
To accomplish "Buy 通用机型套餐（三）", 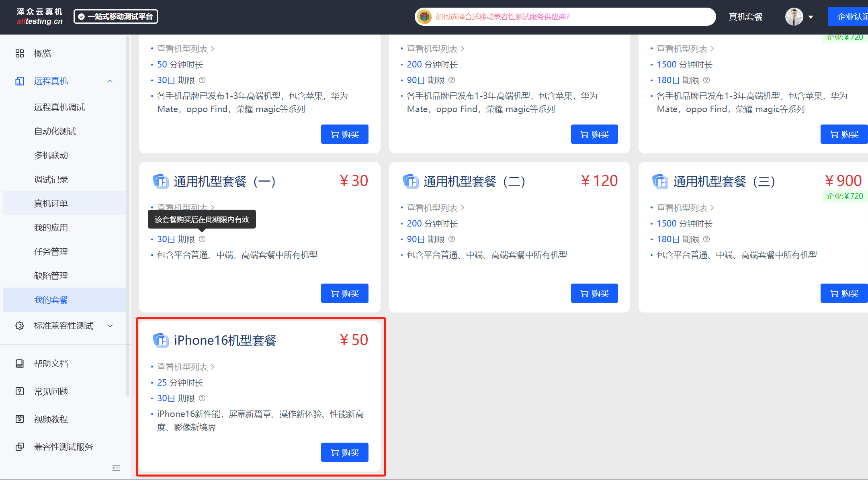I will (844, 293).
